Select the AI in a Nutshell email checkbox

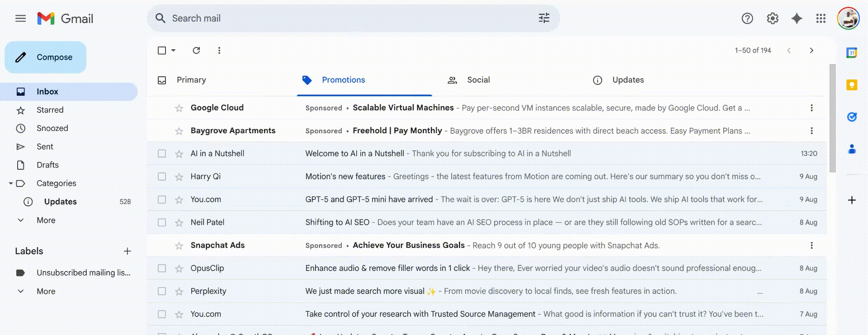[x=162, y=154]
